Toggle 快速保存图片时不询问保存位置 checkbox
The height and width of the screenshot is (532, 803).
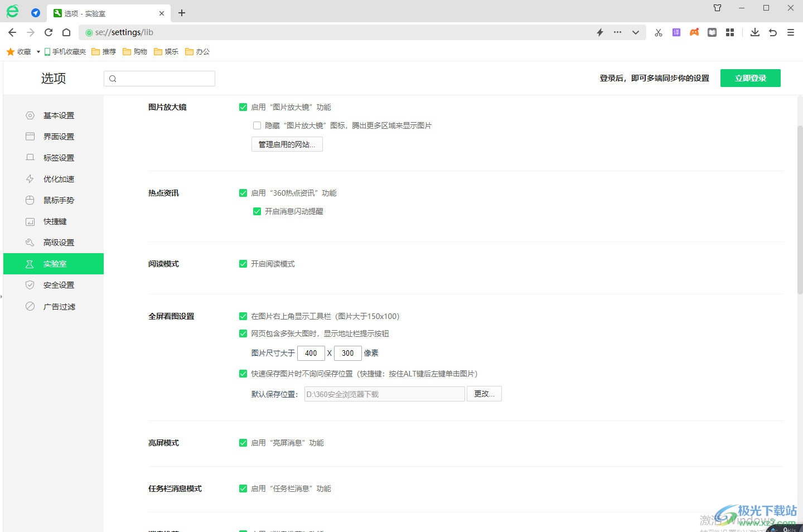243,374
